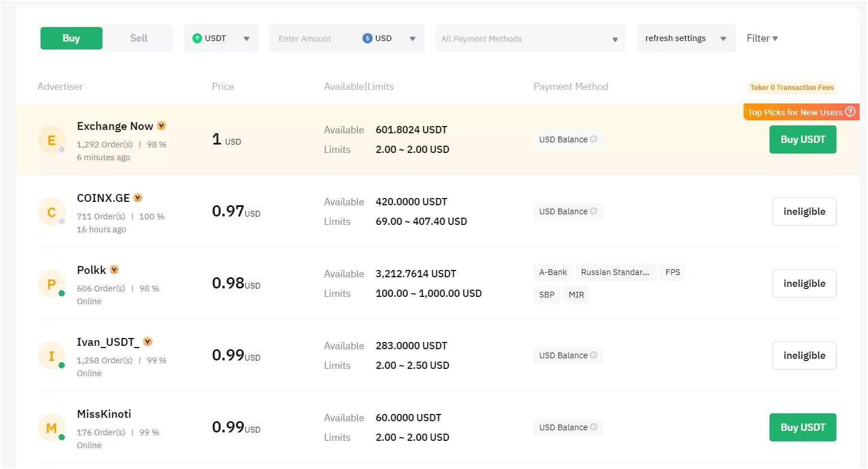
Task: Click USD Balance info icon for Exchange Now
Action: point(593,139)
